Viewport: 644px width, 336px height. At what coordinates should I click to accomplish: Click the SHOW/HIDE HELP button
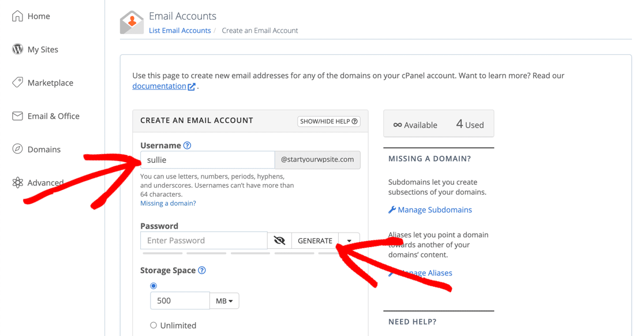[x=328, y=121]
